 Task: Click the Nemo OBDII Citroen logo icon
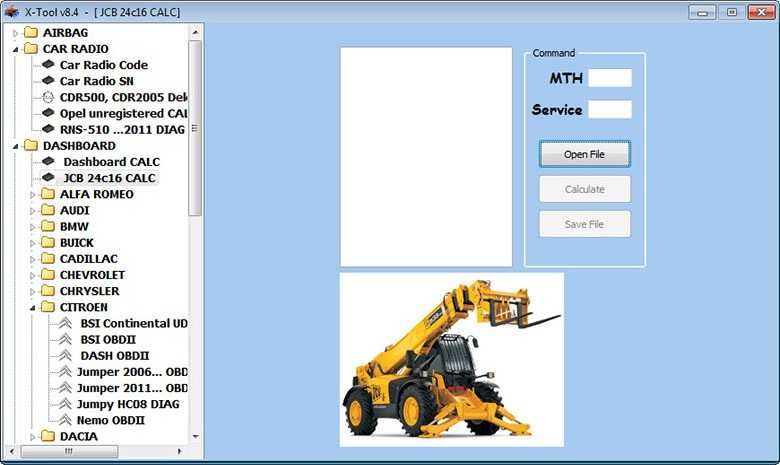coord(65,420)
